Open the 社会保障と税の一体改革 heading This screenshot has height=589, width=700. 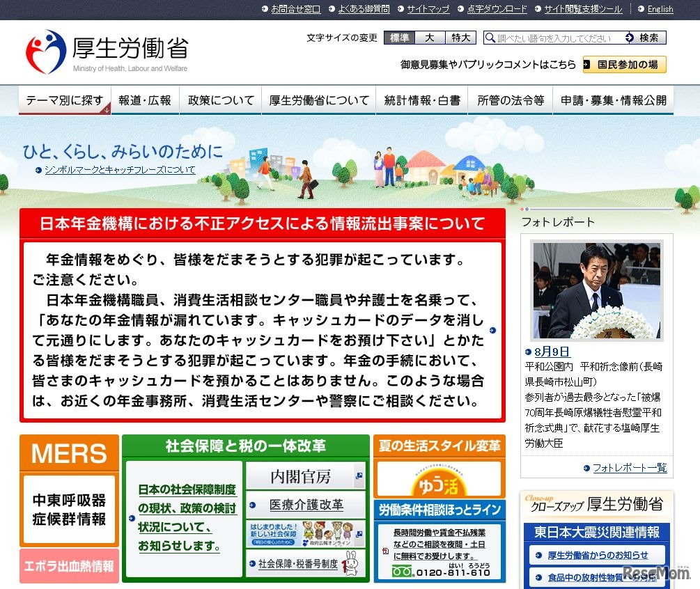pyautogui.click(x=246, y=446)
